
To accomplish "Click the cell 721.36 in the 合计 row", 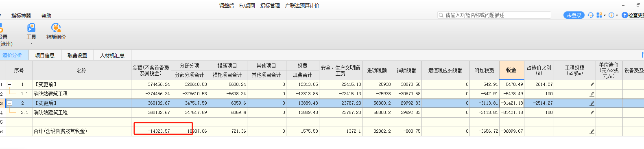I will tap(227, 131).
